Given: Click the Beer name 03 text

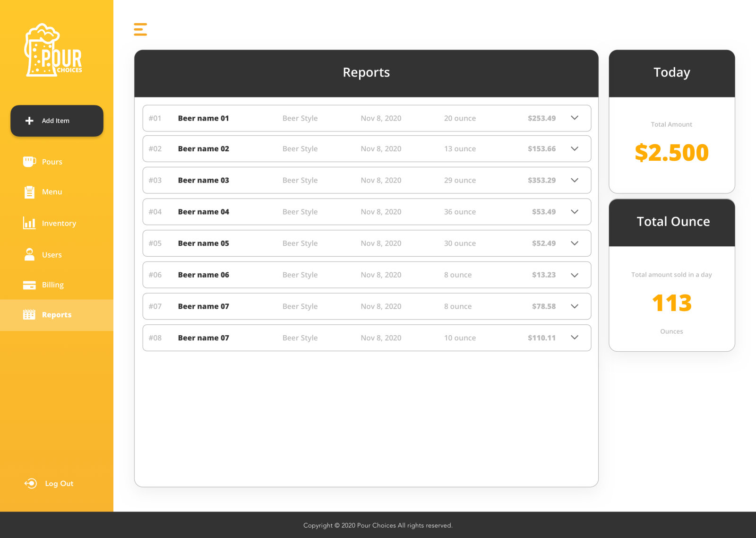Looking at the screenshot, I should [x=204, y=180].
